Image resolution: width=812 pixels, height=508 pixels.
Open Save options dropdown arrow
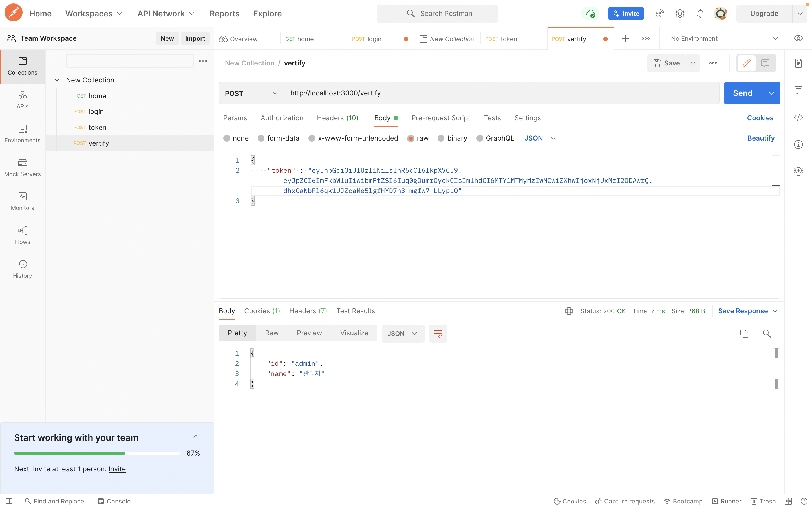(693, 63)
